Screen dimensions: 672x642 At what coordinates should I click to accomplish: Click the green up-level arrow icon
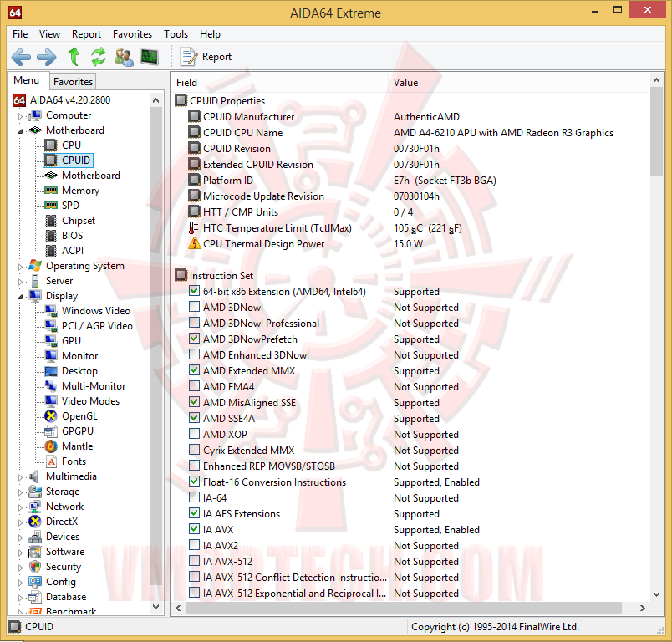coord(74,57)
